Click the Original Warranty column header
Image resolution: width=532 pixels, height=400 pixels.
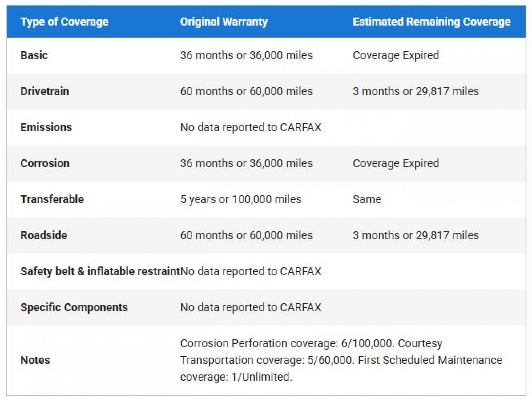(x=224, y=22)
